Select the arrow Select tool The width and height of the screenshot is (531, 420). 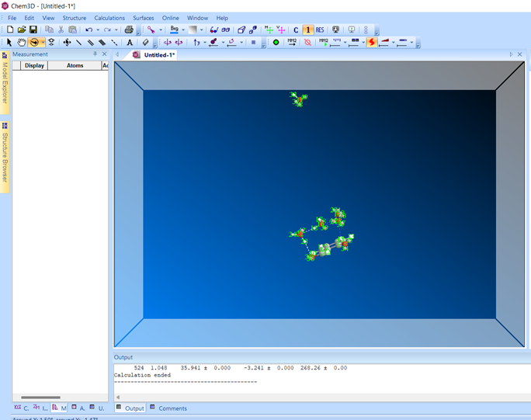[9, 43]
